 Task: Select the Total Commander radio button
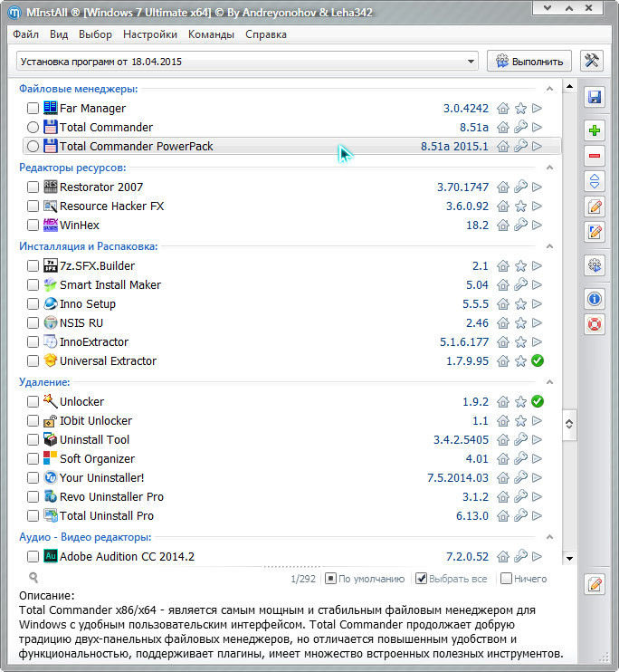pyautogui.click(x=33, y=128)
